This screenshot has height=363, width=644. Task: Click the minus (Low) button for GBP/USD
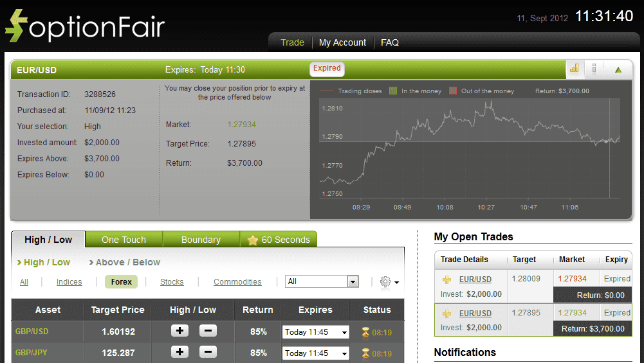208,331
